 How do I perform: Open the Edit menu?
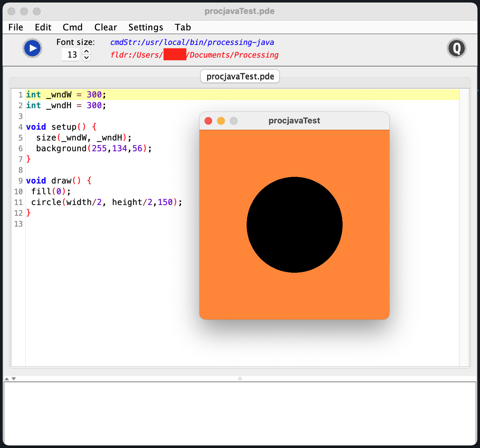[x=43, y=27]
